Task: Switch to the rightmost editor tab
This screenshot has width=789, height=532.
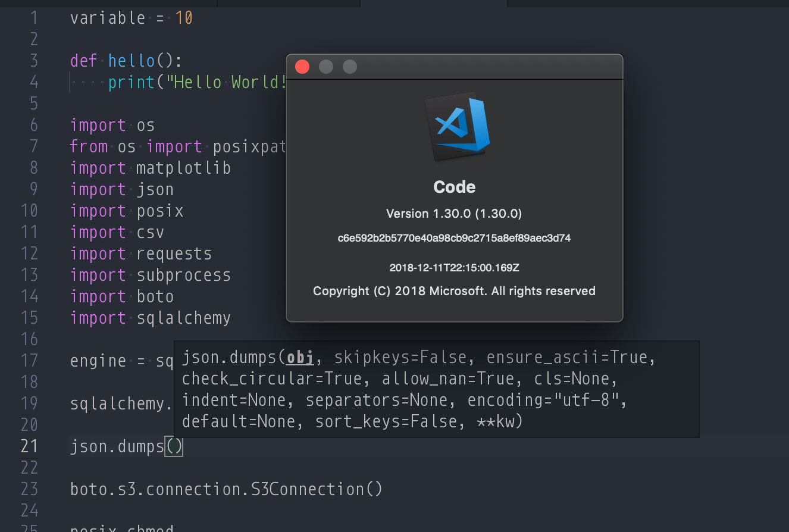Action: point(649,4)
